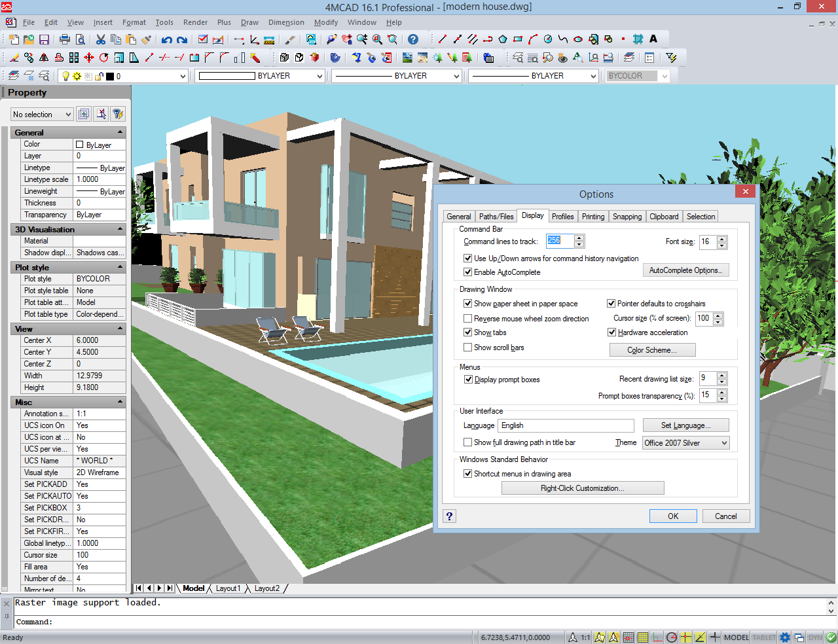Screen dimensions: 838x644
Task: Click the Properties list toolbar icon
Action: (x=649, y=58)
